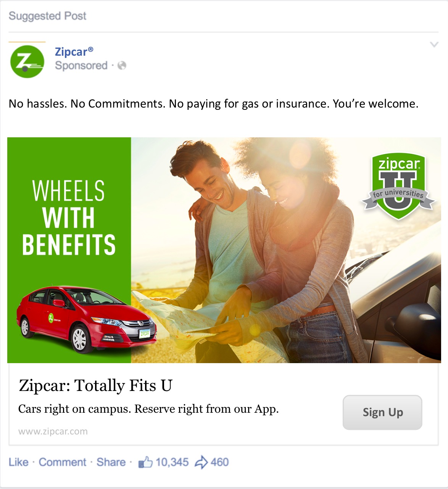Click the Sponsored label
This screenshot has height=489, width=448.
click(x=81, y=66)
